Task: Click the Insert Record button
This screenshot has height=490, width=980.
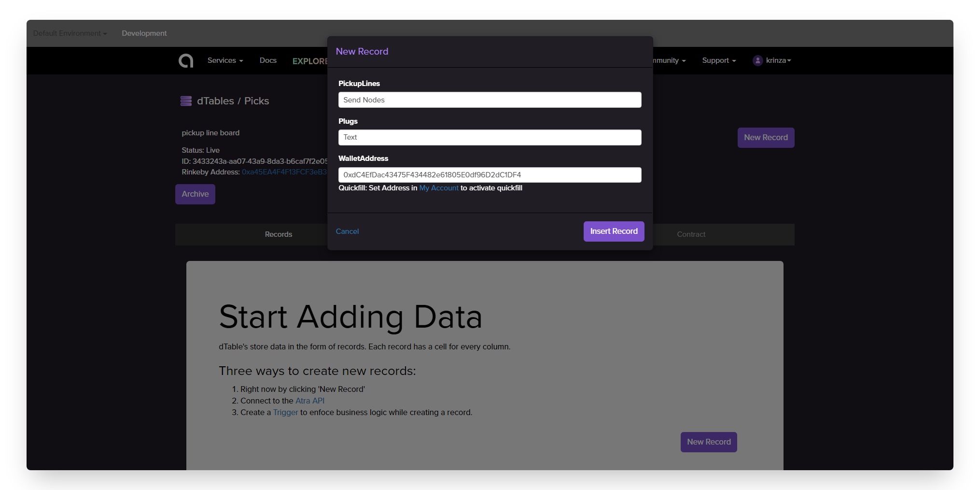Action: (x=614, y=231)
